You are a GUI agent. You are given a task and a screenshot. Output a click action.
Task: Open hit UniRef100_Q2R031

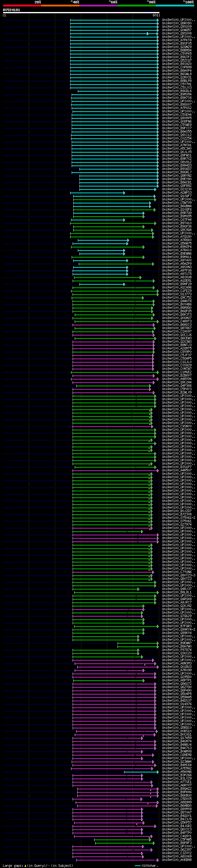pos(177,78)
